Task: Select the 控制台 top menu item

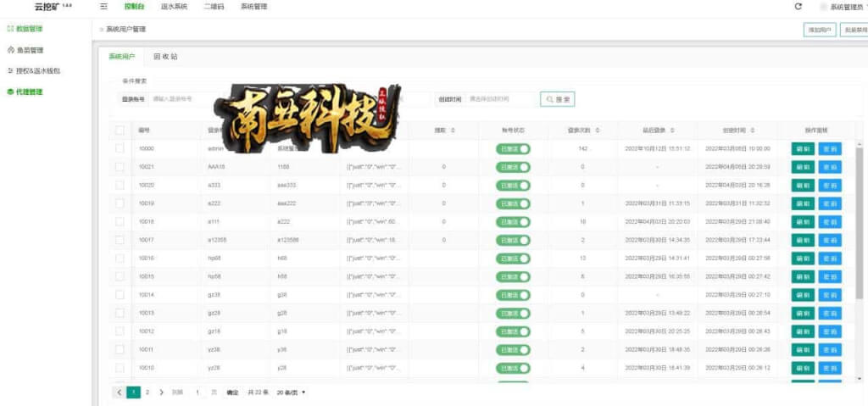Action: point(134,7)
